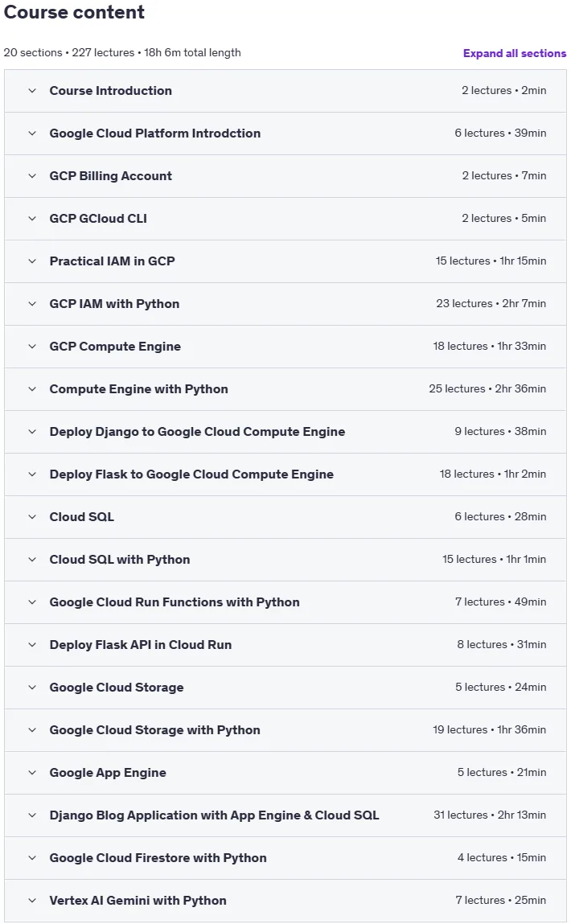This screenshot has height=924, width=571.
Task: Open Deploy Flask to Google Cloud Compute Engine title
Action: tap(191, 474)
